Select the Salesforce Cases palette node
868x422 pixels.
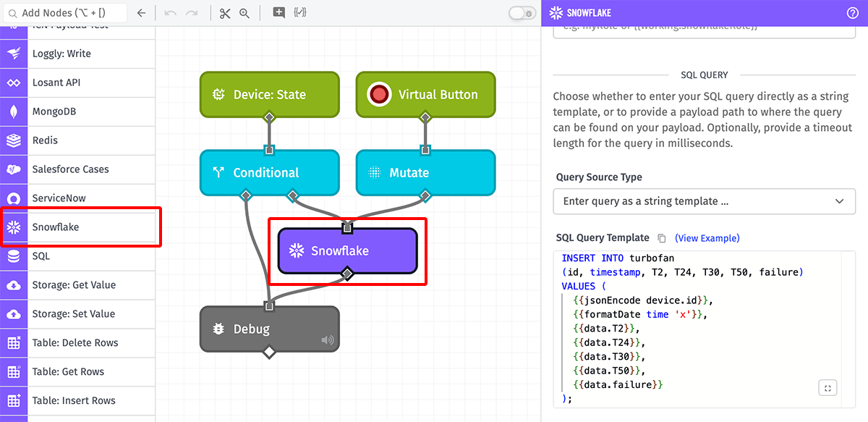click(x=77, y=169)
